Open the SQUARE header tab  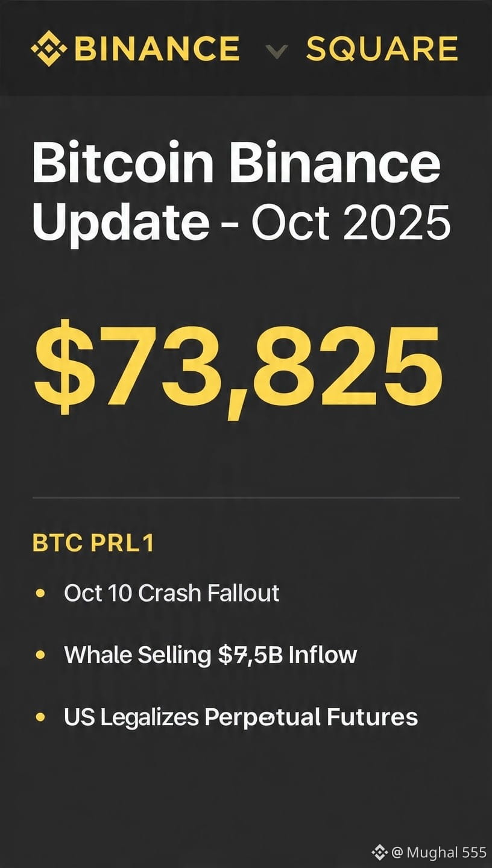[382, 49]
